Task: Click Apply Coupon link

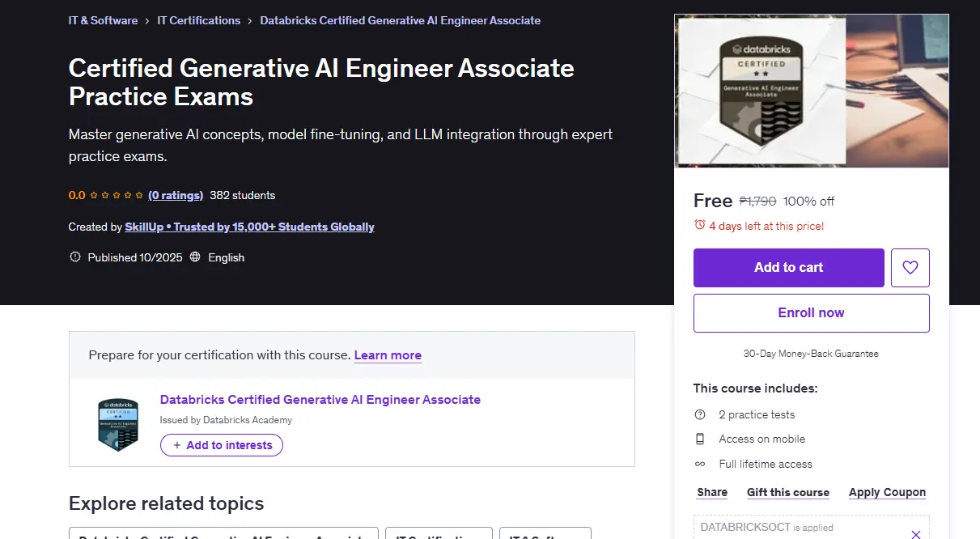Action: [x=887, y=492]
